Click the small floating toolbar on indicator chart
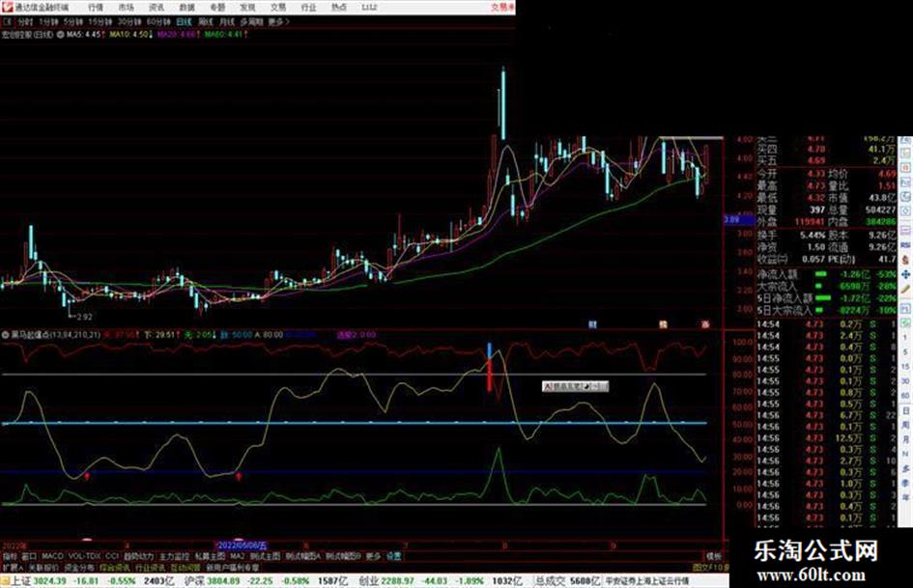The image size is (913, 588). pyautogui.click(x=575, y=386)
